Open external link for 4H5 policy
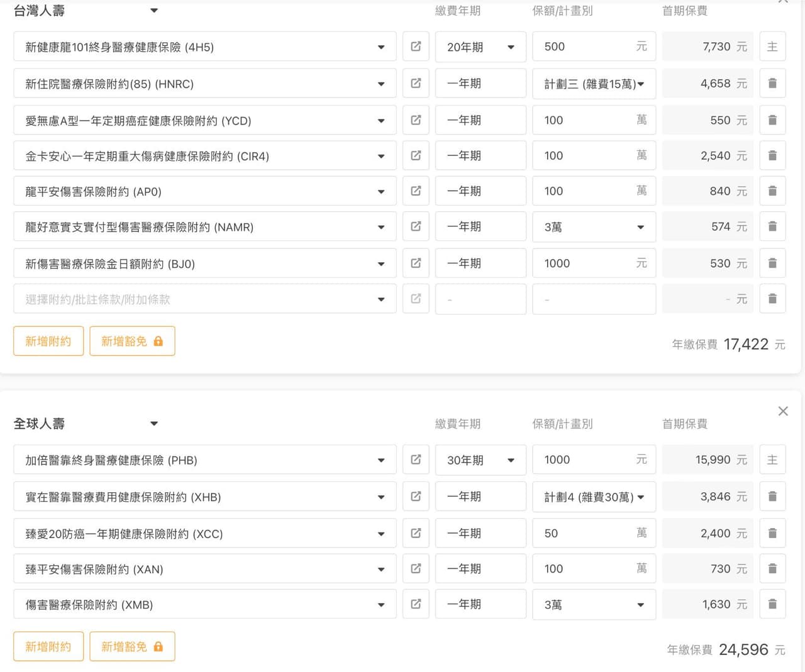Image resolution: width=805 pixels, height=672 pixels. point(416,47)
